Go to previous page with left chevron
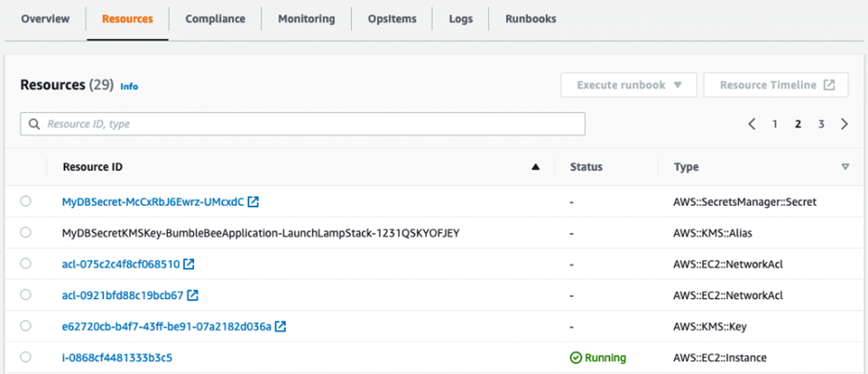 click(x=752, y=124)
